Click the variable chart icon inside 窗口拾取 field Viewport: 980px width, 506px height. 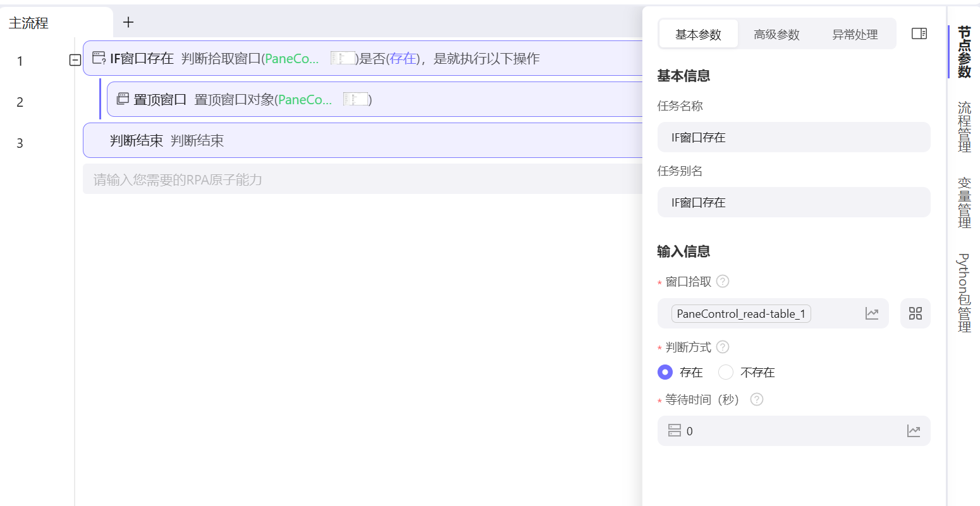(x=872, y=313)
